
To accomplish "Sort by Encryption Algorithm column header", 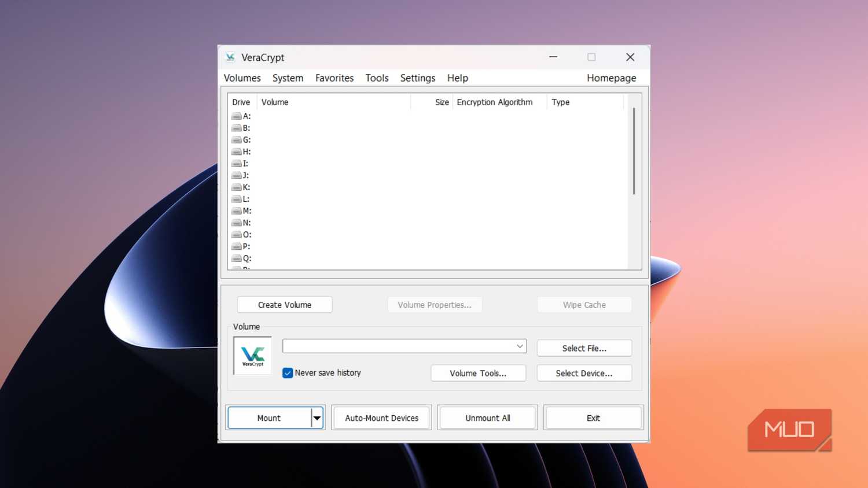I will pyautogui.click(x=500, y=102).
